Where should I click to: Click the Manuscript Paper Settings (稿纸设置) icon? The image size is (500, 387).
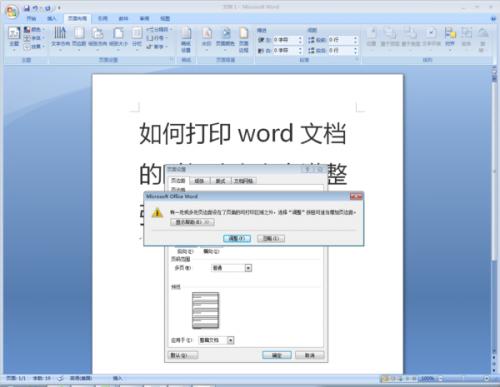tap(186, 39)
